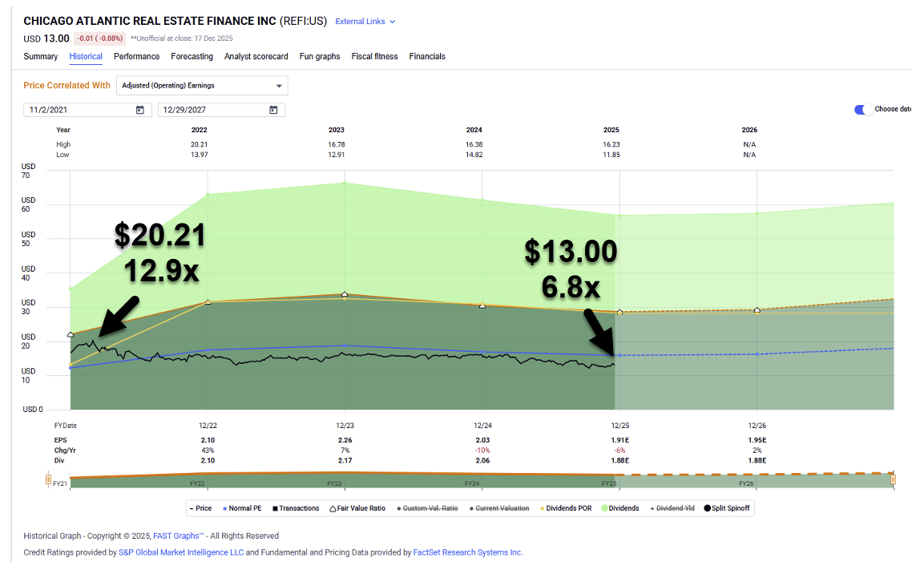
Task: Show the Dividend Yld series in legend
Action: tap(673, 508)
